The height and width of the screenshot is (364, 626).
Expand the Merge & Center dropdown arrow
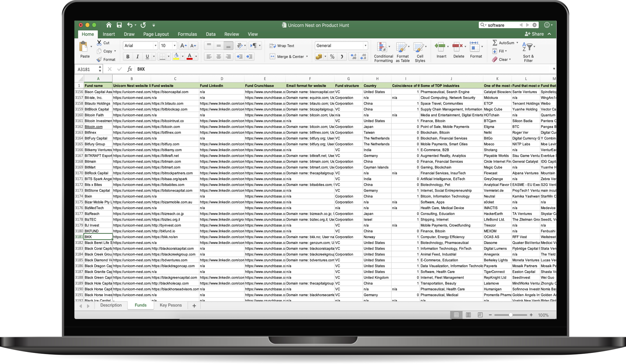(307, 56)
